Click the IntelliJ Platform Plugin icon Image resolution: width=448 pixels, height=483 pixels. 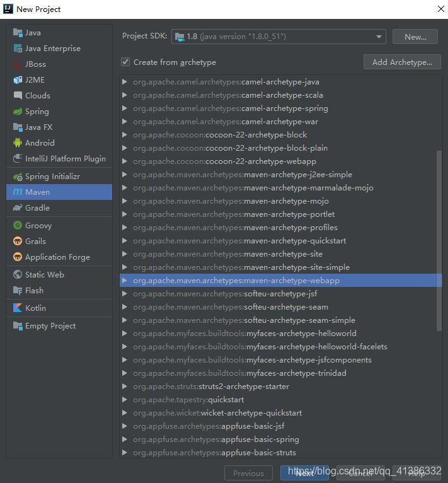18,159
